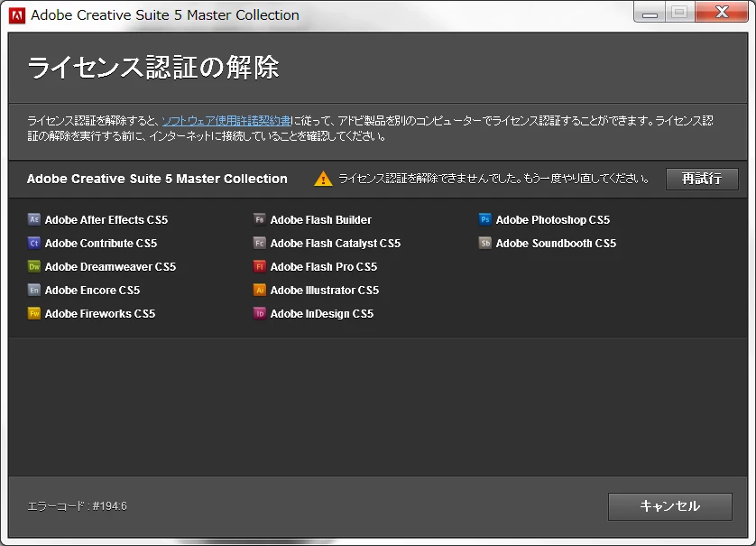Click the disabled maximize window button
The image size is (756, 546).
tap(680, 13)
